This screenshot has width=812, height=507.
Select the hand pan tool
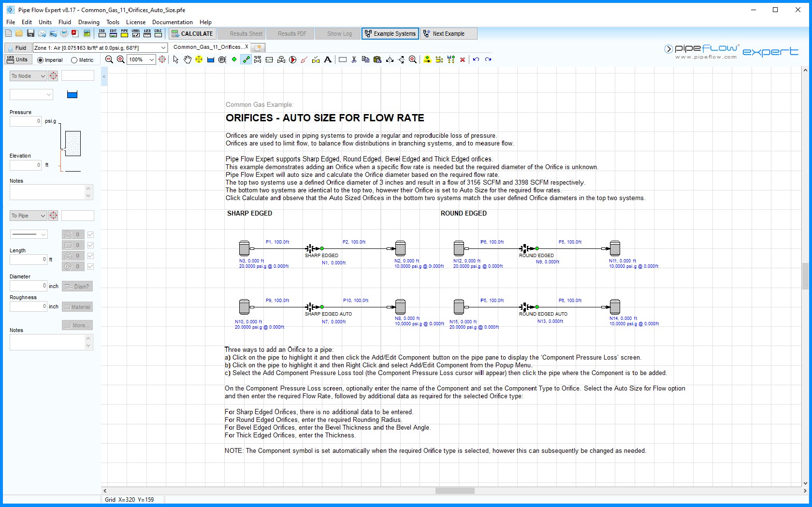coord(188,59)
